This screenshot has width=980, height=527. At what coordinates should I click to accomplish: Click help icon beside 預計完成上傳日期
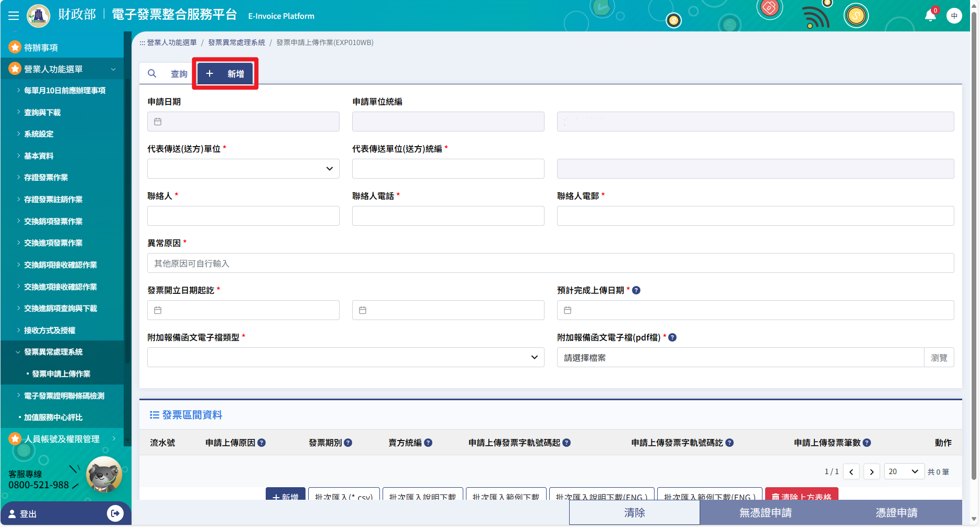tap(636, 290)
